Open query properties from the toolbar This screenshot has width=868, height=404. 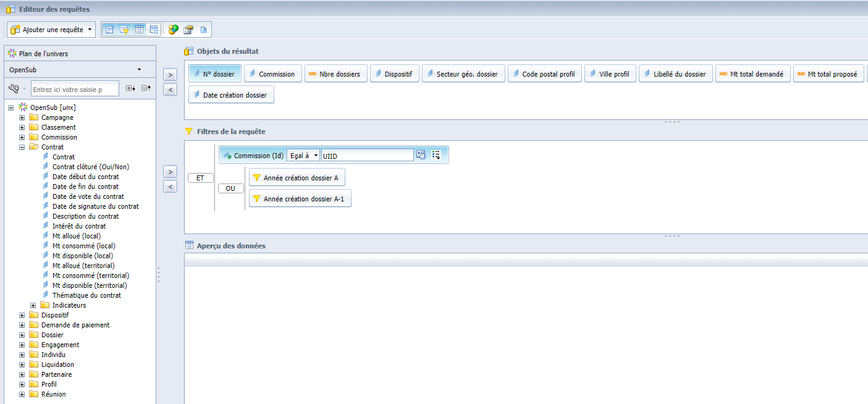click(188, 30)
